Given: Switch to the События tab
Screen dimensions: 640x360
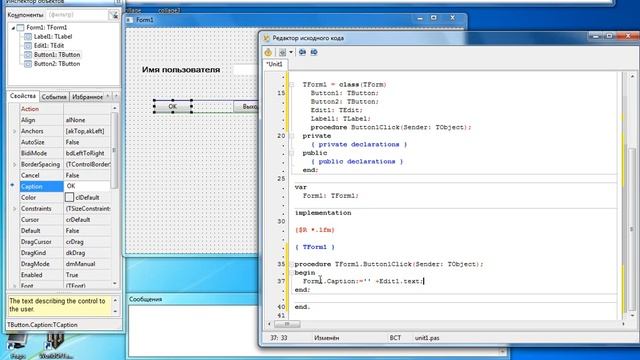Looking at the screenshot, I should [x=54, y=97].
